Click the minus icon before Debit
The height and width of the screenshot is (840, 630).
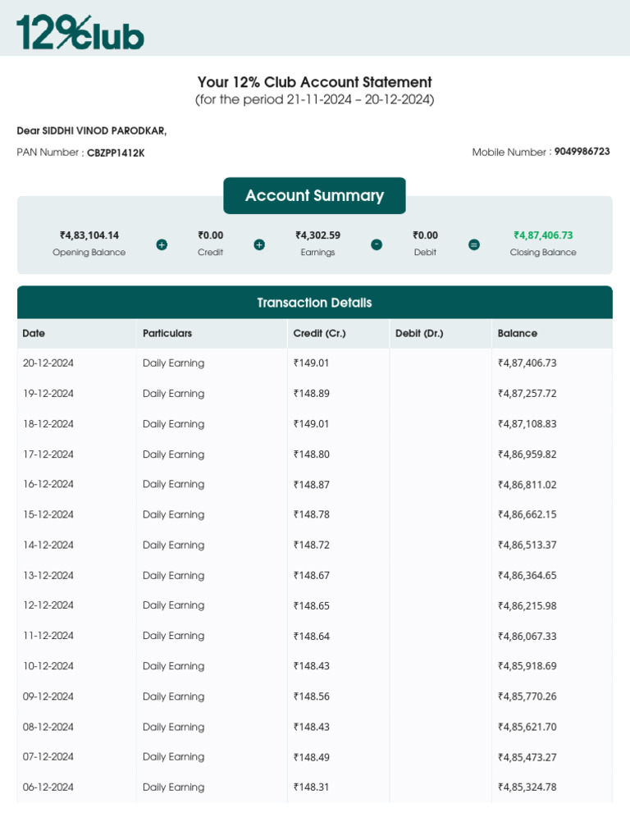coord(377,244)
